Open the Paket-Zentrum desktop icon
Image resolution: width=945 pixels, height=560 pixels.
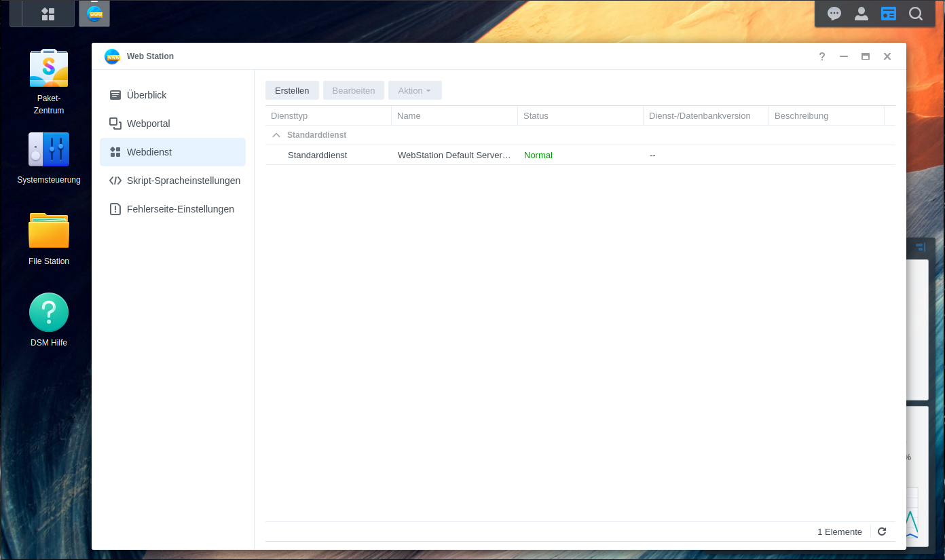pyautogui.click(x=49, y=69)
